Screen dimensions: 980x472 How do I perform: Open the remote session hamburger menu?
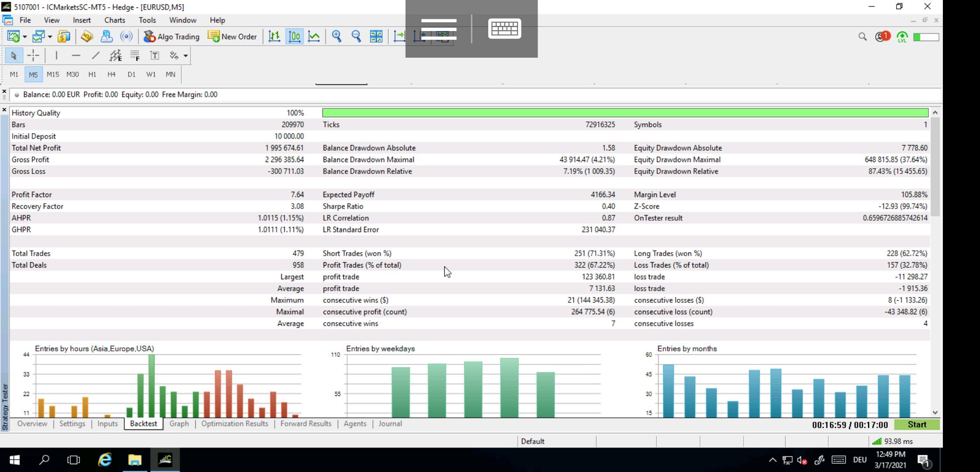[x=439, y=29]
